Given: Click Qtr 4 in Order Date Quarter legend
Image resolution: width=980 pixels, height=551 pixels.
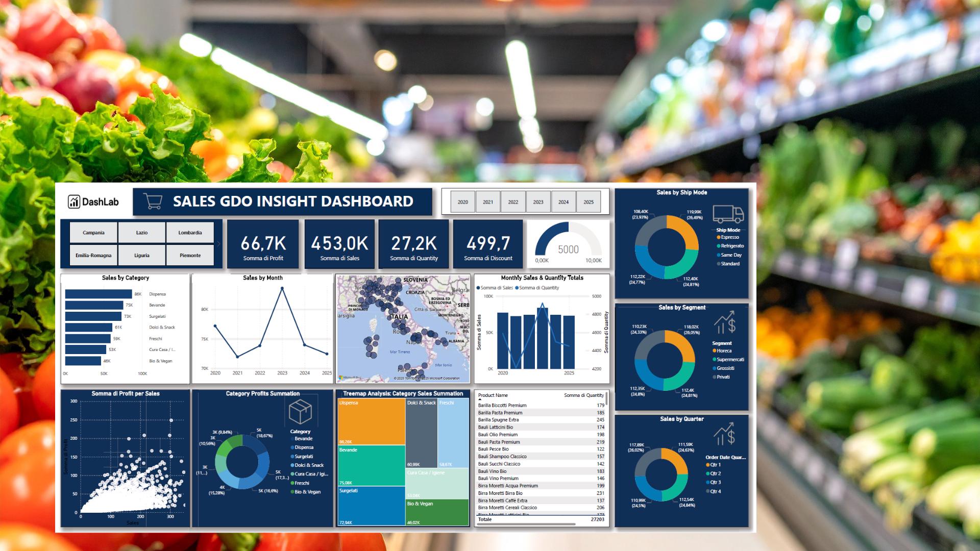Looking at the screenshot, I should pyautogui.click(x=714, y=491).
